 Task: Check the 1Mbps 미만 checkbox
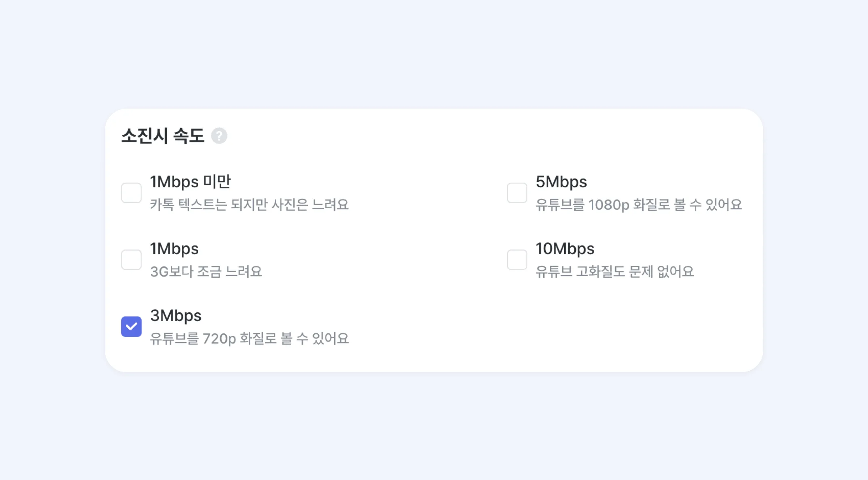click(x=131, y=192)
